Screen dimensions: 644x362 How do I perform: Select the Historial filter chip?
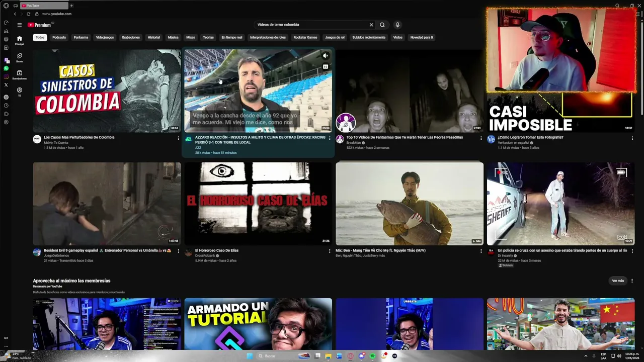154,37
